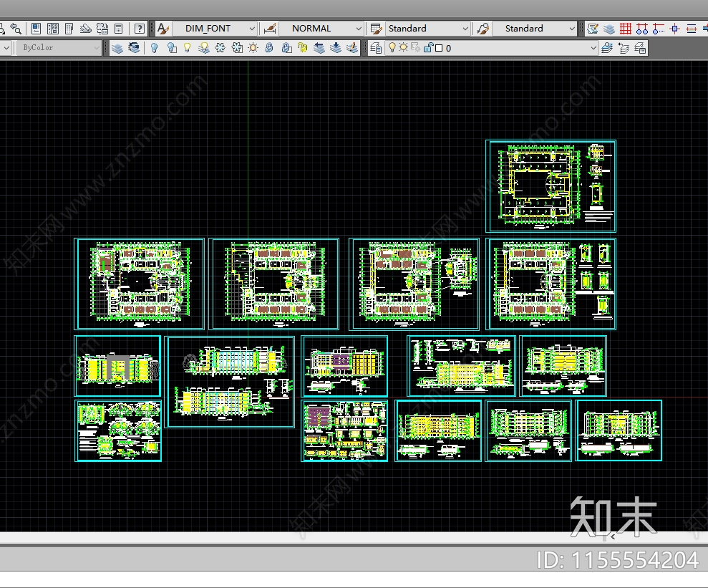The width and height of the screenshot is (708, 588).
Task: Open the Tool Palettes window icon
Action: tap(69, 29)
